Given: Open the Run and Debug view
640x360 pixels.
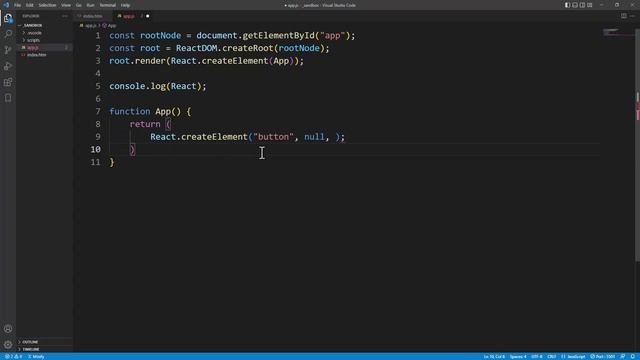Looking at the screenshot, I should coord(8,66).
